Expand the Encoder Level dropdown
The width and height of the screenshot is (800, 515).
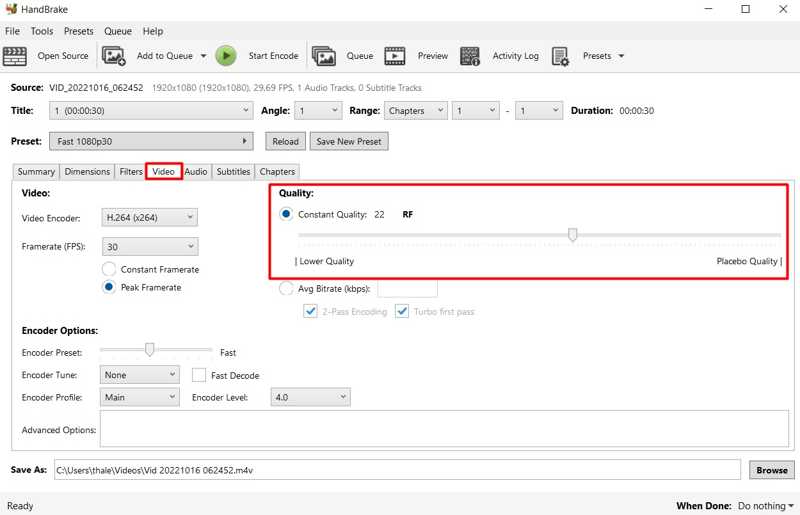pos(310,397)
